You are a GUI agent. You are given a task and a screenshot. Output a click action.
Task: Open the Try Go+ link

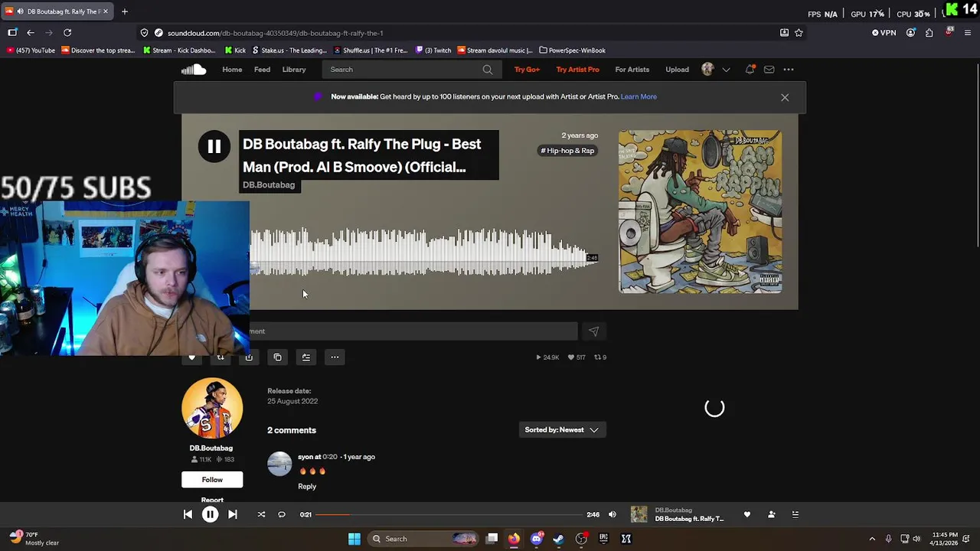[527, 70]
